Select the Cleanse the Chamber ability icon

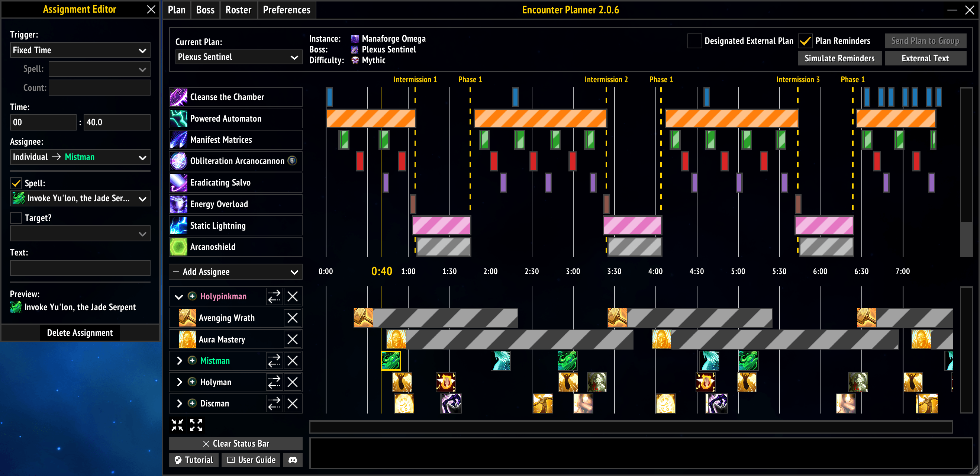coord(179,97)
